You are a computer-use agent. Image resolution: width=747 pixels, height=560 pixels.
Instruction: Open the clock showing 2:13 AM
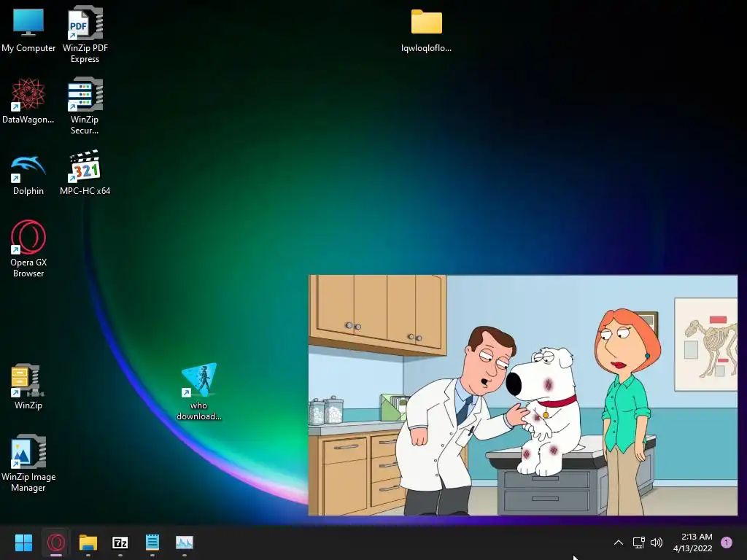[693, 542]
